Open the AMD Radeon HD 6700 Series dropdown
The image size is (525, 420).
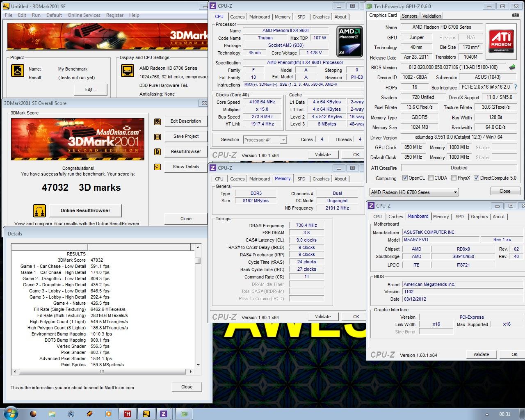pos(414,192)
